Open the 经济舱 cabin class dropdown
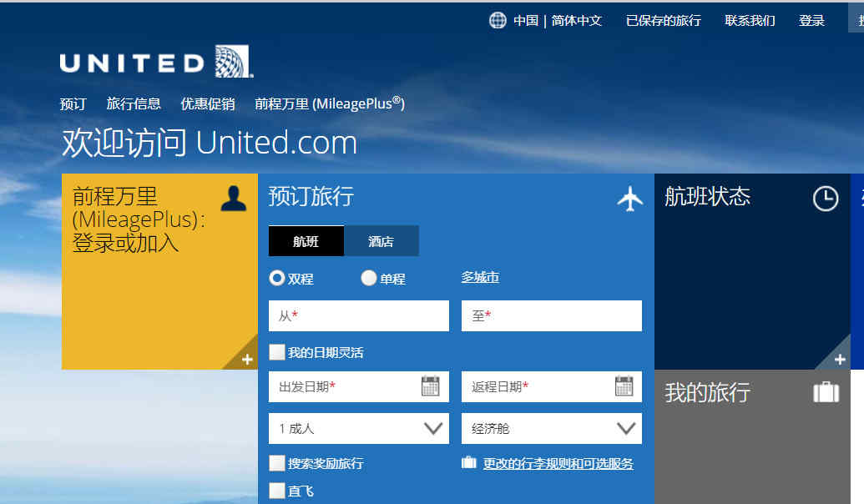This screenshot has height=504, width=864. point(552,429)
